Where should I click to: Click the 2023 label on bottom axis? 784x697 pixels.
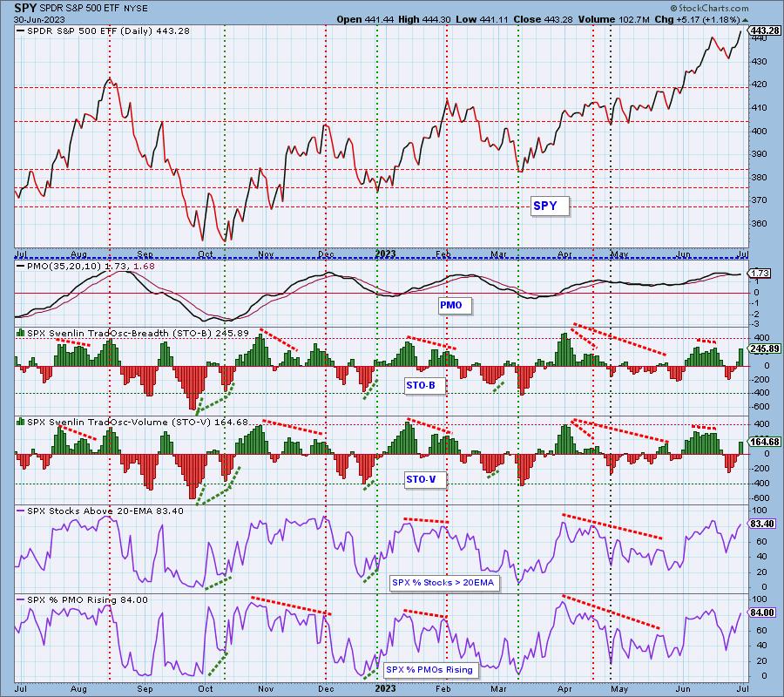(386, 688)
